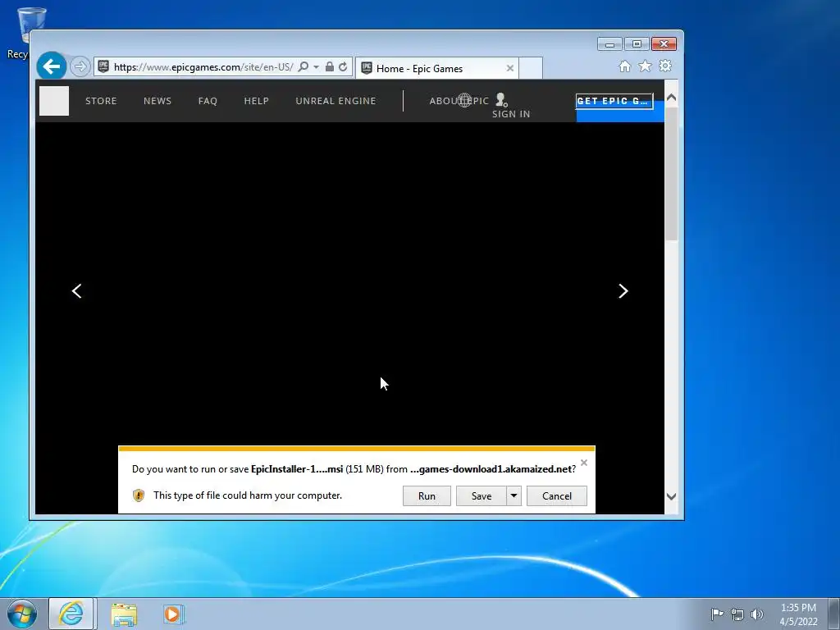Select the Home - Epic Games tab
840x630 pixels.
(437, 69)
